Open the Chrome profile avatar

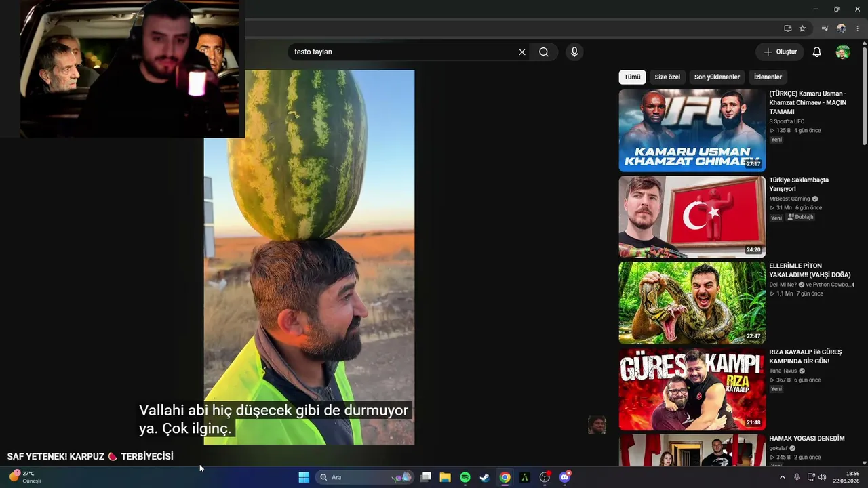pyautogui.click(x=841, y=28)
